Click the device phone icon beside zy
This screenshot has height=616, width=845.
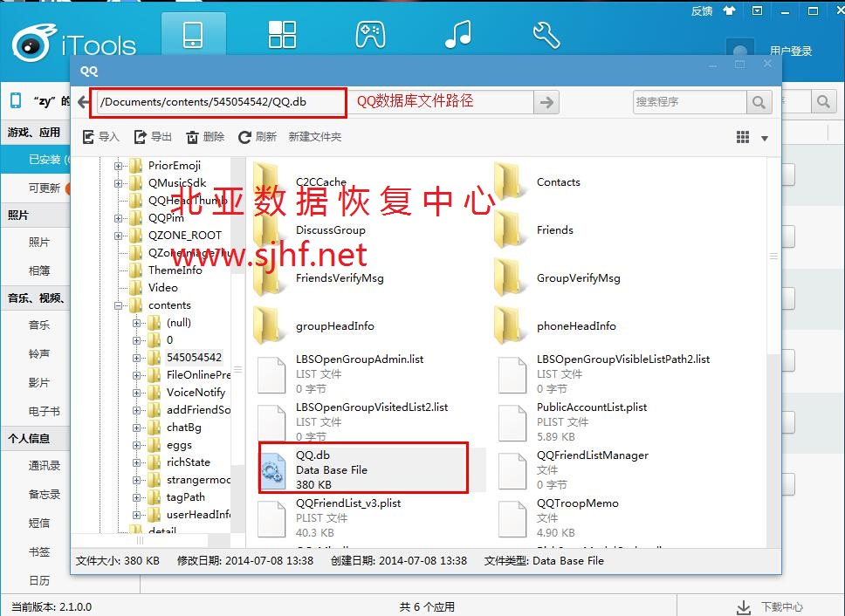tap(17, 100)
